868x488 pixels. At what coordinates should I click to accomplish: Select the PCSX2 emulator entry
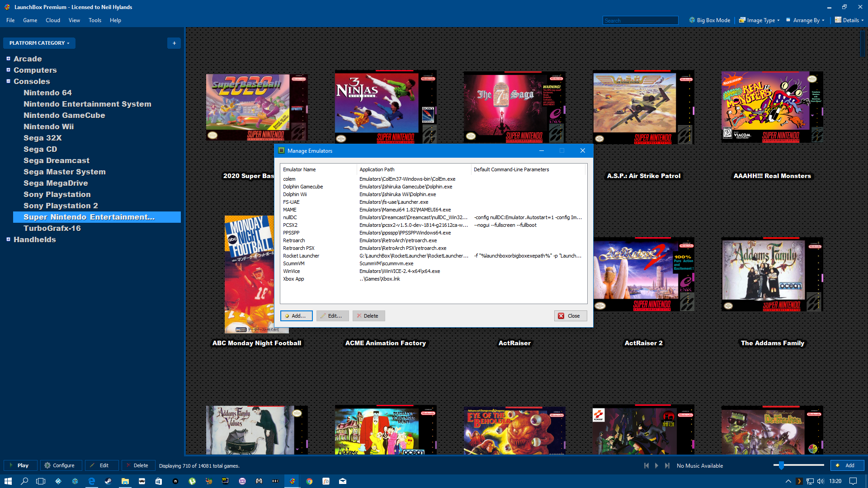coord(433,225)
